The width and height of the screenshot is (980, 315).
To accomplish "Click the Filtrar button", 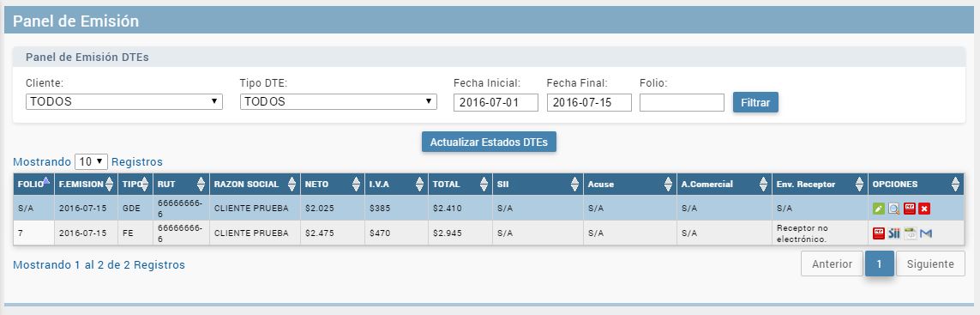I will click(x=755, y=102).
